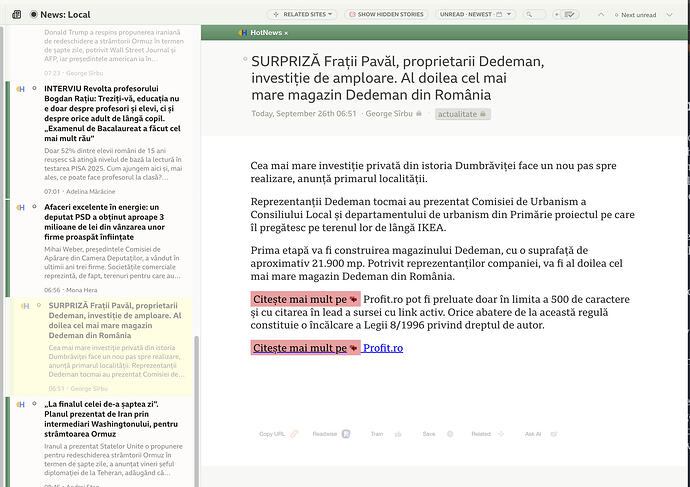Click the first highlighted Citește mai mult pe
Viewport: 690px width, 487px height.
(305, 299)
